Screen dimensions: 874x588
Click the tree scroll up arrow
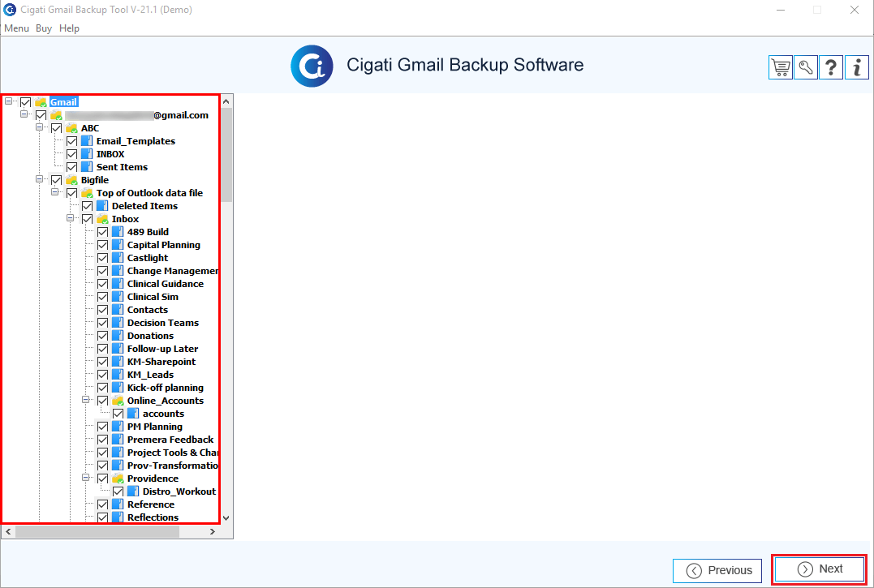point(226,101)
